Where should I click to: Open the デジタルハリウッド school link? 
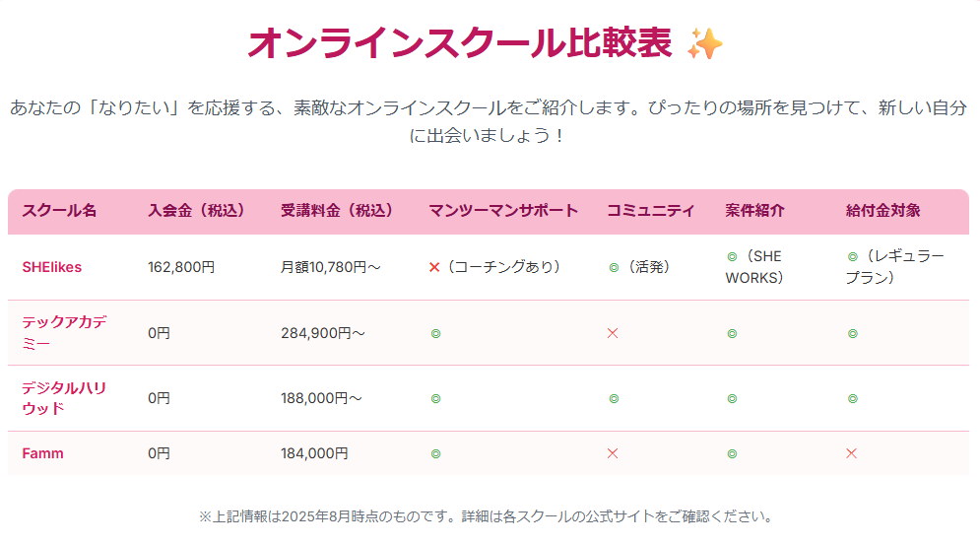pos(64,398)
